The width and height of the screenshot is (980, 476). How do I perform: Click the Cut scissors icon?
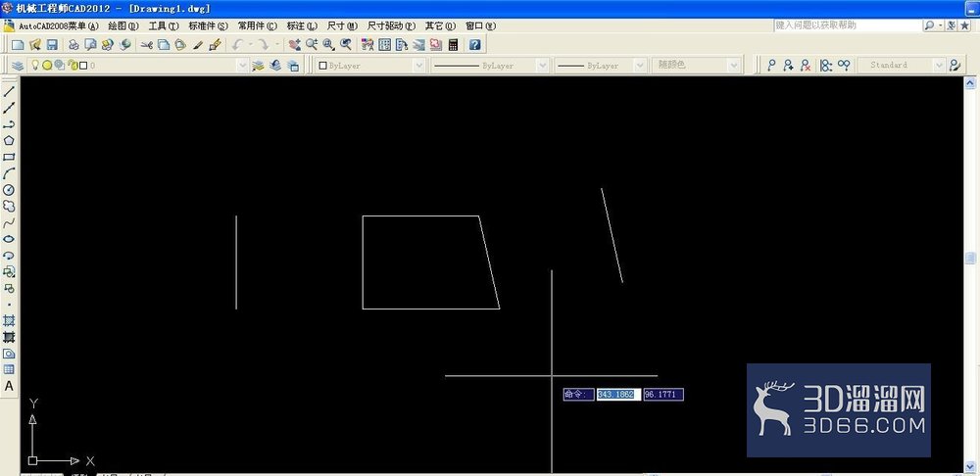[x=147, y=44]
